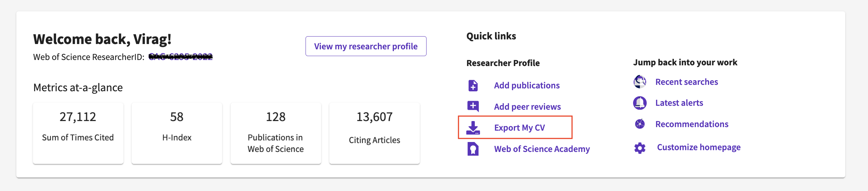
Task: Click the Add publications document icon
Action: (473, 86)
